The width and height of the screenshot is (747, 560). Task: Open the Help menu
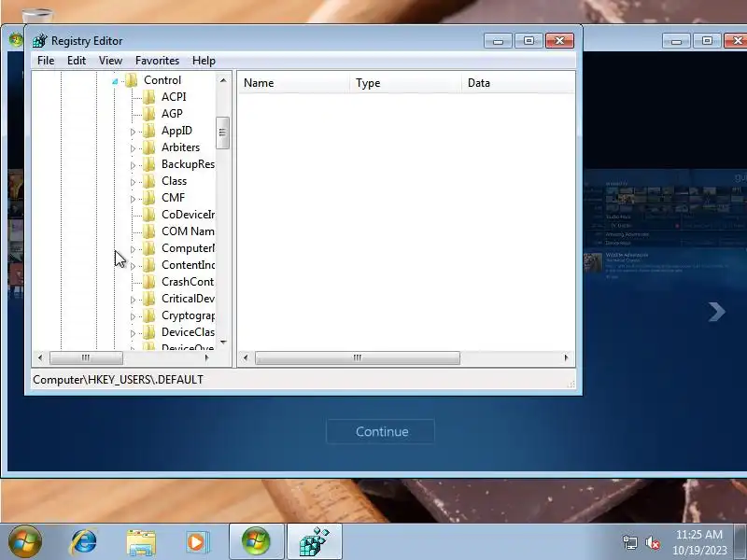tap(204, 61)
